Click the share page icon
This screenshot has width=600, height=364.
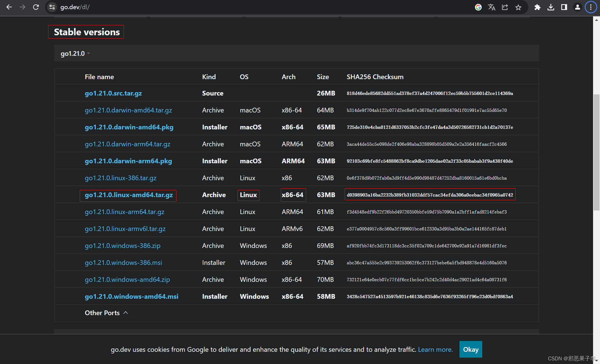(505, 7)
